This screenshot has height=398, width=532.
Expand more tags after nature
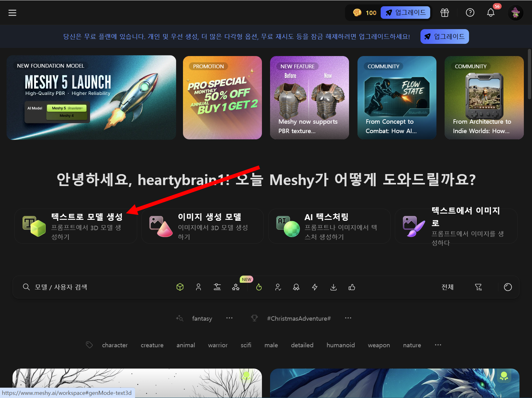click(438, 345)
